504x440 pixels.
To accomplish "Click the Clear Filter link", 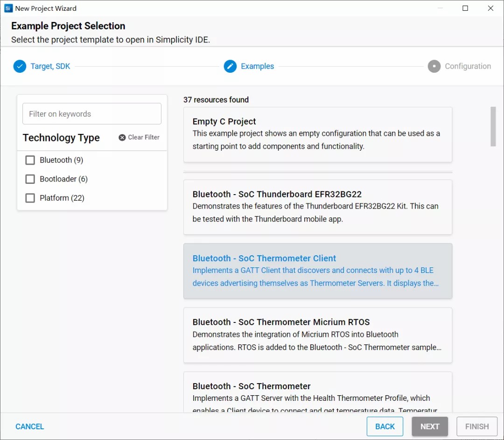I will click(139, 137).
